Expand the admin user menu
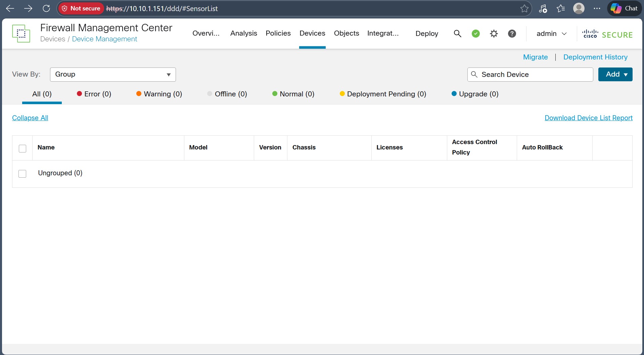Screen dimensions: 644x355 pos(551,34)
